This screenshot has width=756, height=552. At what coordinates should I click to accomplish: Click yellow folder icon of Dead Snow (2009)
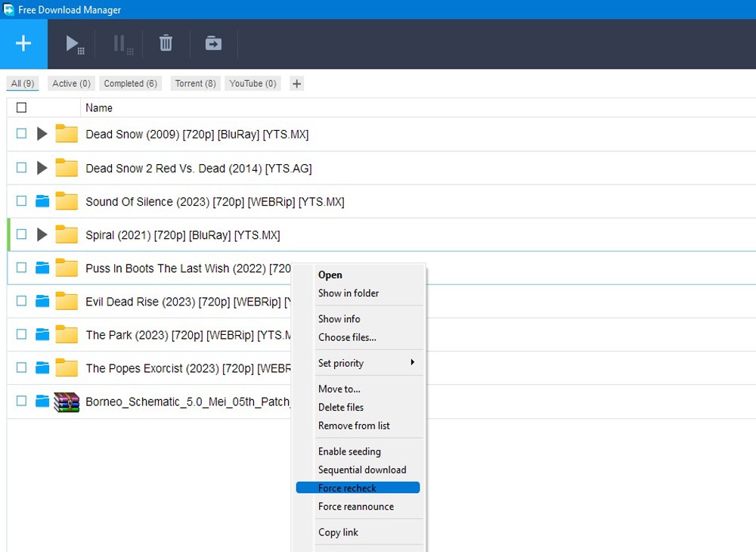66,134
